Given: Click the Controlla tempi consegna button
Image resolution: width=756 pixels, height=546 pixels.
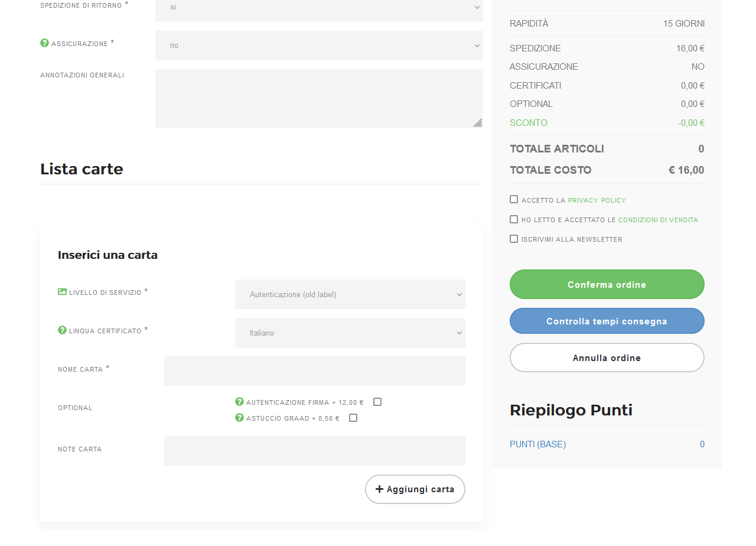Looking at the screenshot, I should pyautogui.click(x=607, y=321).
